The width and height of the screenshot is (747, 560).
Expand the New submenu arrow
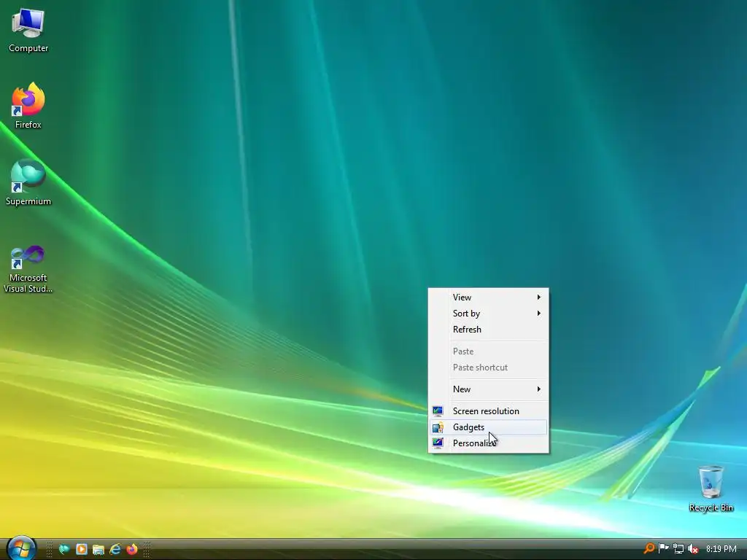pos(539,389)
